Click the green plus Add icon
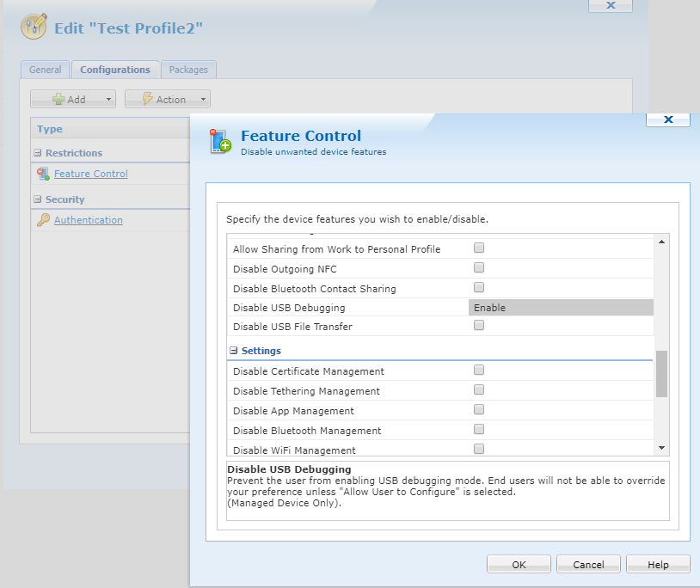 pos(58,100)
